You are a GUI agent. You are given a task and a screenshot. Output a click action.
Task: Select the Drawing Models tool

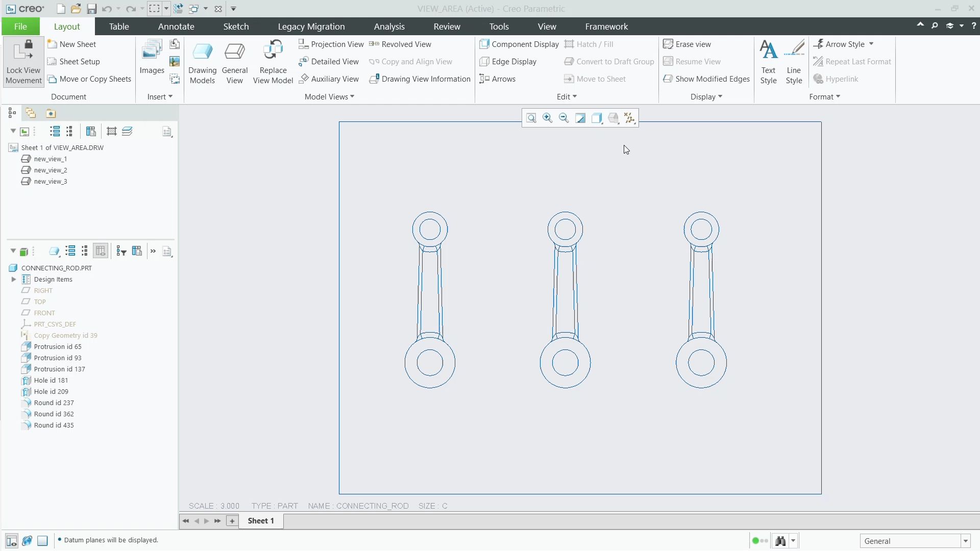[x=202, y=62]
